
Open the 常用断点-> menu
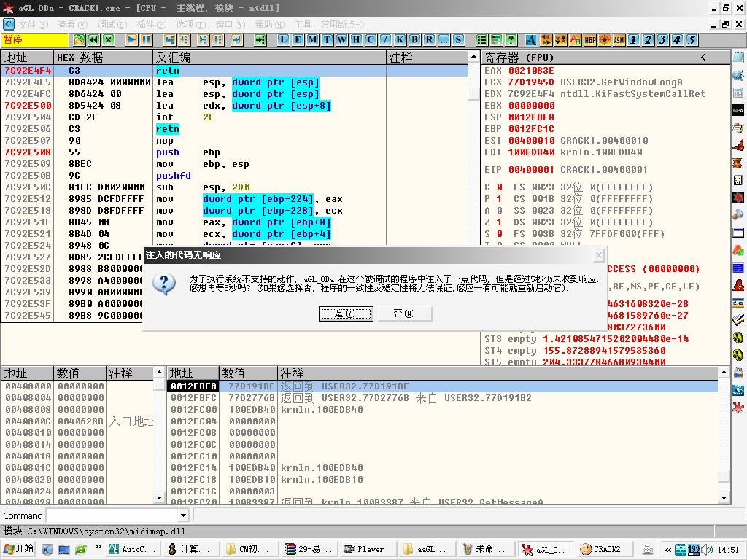pyautogui.click(x=343, y=24)
